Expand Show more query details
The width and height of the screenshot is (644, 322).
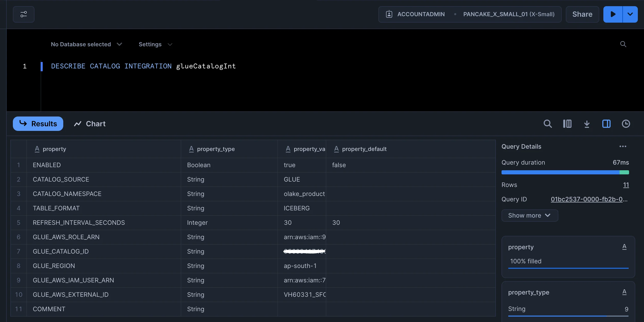[x=529, y=216]
